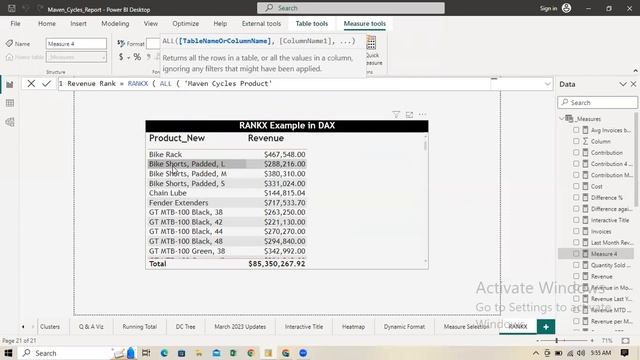Click the measure Name input field
The width and height of the screenshot is (640, 360).
(76, 44)
